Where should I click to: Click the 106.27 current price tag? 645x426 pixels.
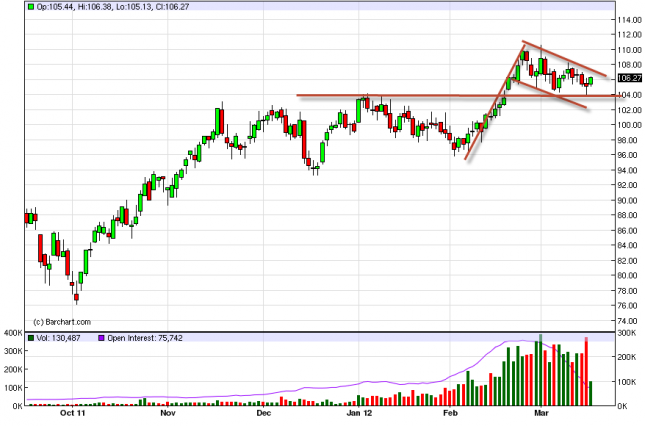click(630, 78)
